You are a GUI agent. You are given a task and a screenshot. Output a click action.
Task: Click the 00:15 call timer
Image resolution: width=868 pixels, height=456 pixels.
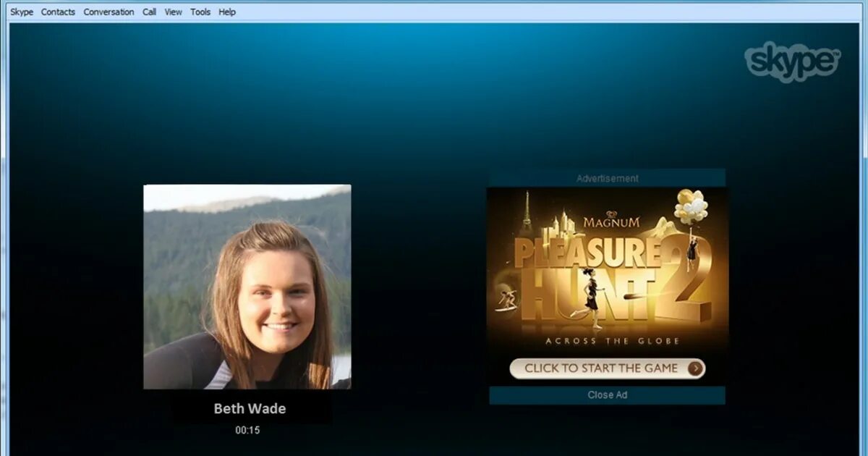pos(247,430)
